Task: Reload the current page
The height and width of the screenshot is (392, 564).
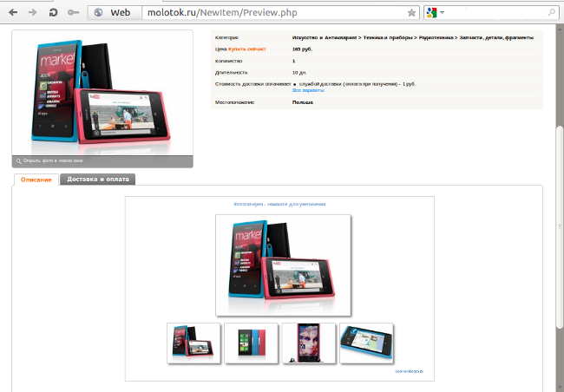Action: (x=53, y=13)
